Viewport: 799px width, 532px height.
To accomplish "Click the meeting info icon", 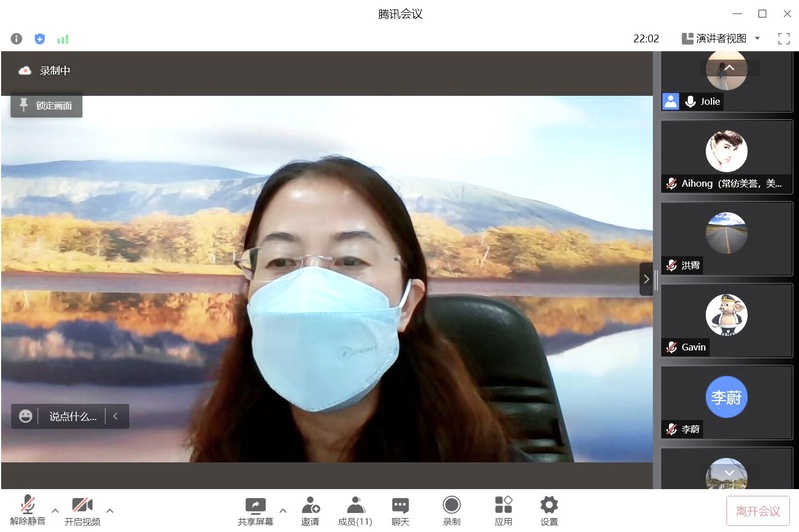I will [x=16, y=39].
